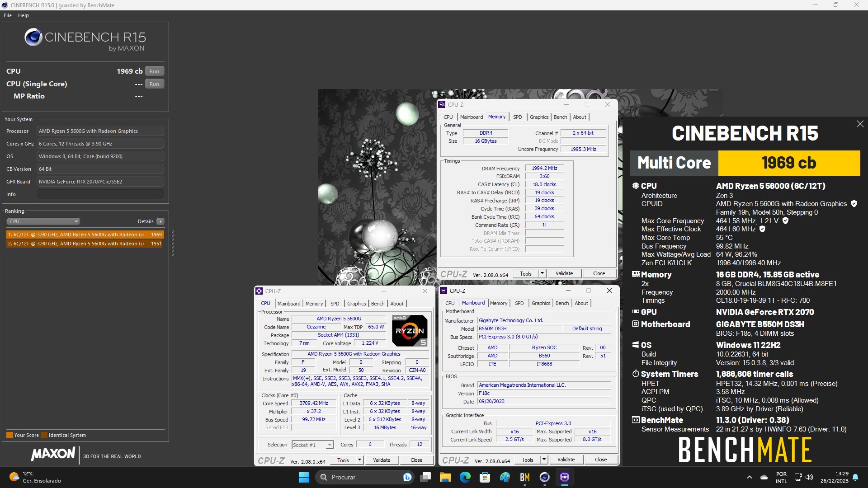Click the BenchMate OS Windows icon
Screen dimensions: 868x488
(636, 345)
